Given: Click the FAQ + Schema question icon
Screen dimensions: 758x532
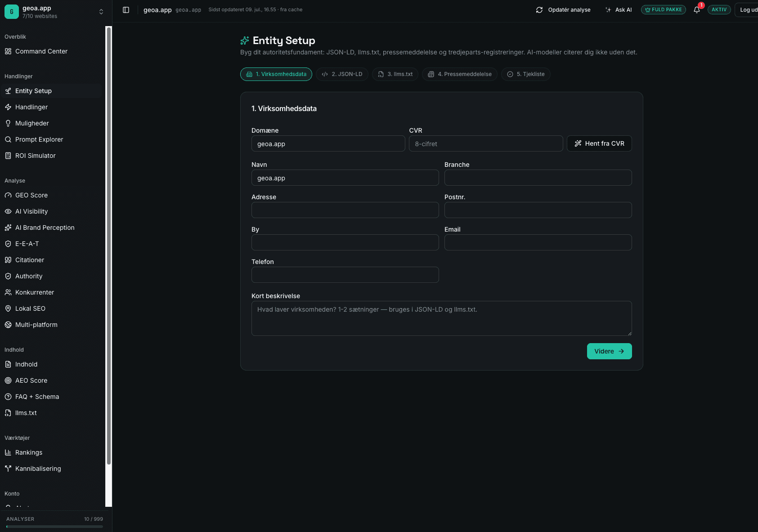Looking at the screenshot, I should tap(8, 397).
